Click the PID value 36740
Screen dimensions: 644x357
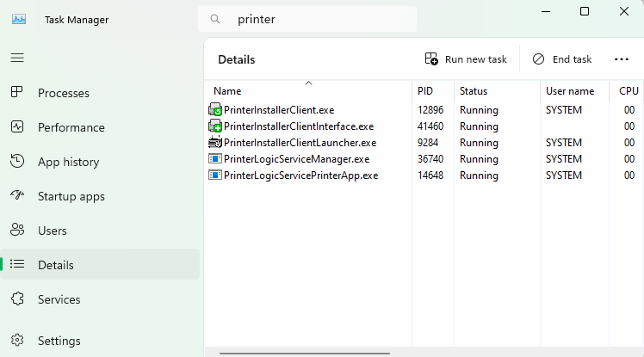pyautogui.click(x=430, y=159)
